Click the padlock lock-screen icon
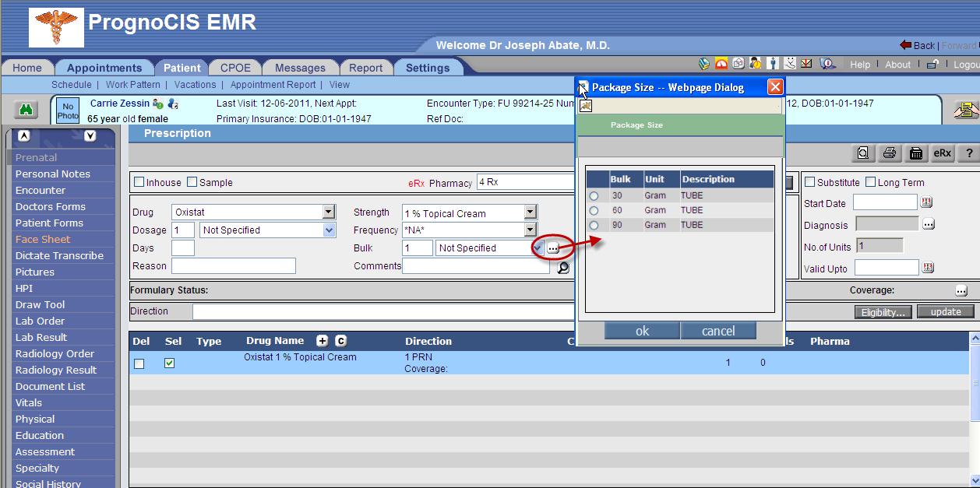This screenshot has width=980, height=488. (932, 65)
